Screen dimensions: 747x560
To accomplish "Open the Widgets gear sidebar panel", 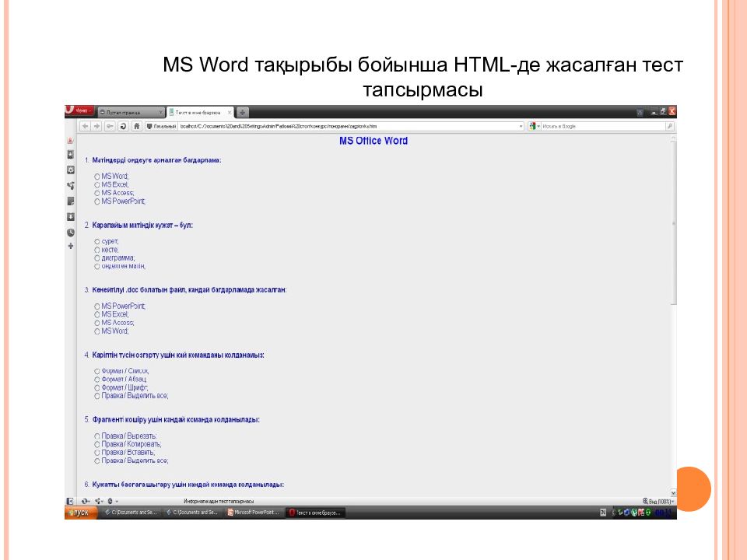I will 71,170.
